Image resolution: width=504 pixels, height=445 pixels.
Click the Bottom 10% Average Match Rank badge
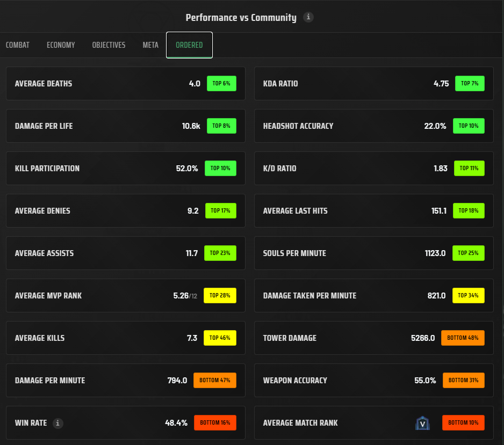pos(463,422)
